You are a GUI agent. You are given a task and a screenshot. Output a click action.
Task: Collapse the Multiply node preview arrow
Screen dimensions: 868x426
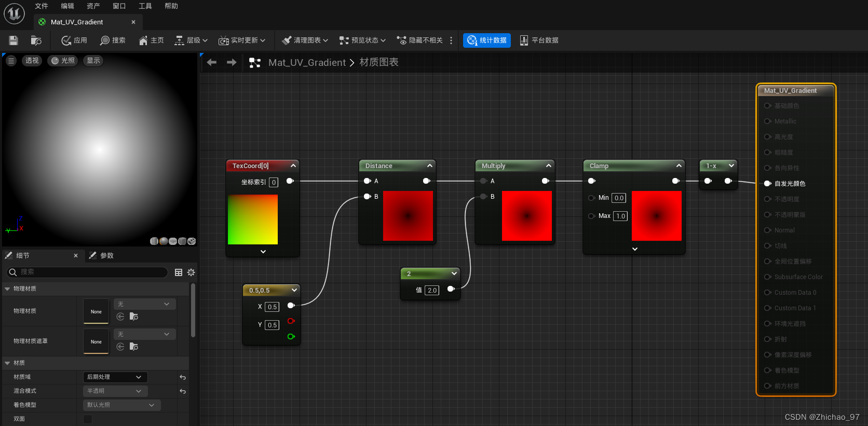tap(549, 166)
